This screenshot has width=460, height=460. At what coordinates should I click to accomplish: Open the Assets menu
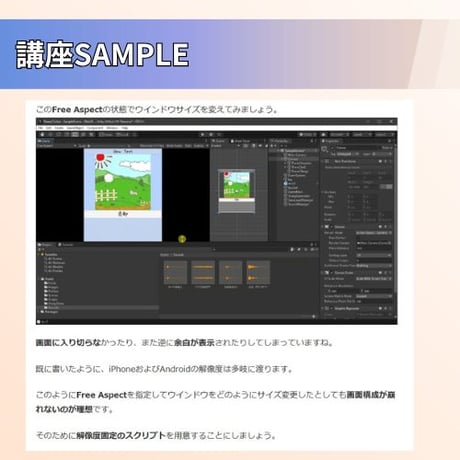(x=59, y=128)
